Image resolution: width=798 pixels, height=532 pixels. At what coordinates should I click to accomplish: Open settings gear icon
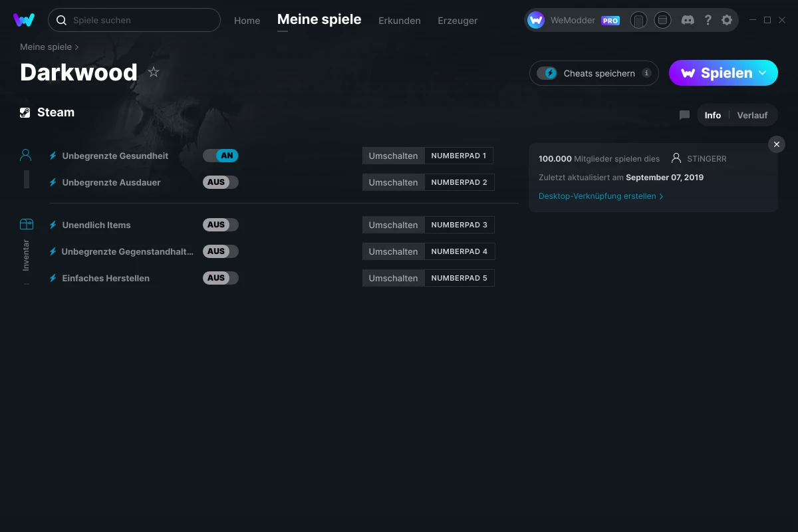(x=727, y=20)
